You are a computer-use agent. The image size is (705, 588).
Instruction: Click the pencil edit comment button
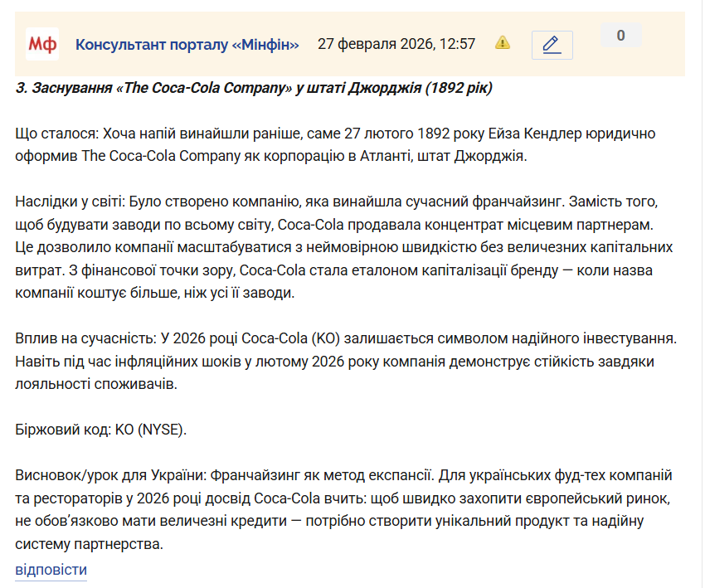(x=552, y=45)
